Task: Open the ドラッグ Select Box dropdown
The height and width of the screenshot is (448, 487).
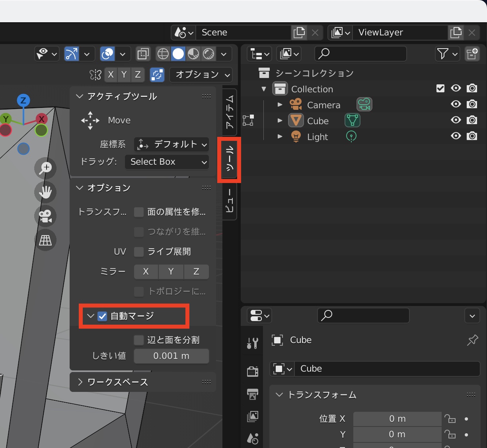Action: 167,162
